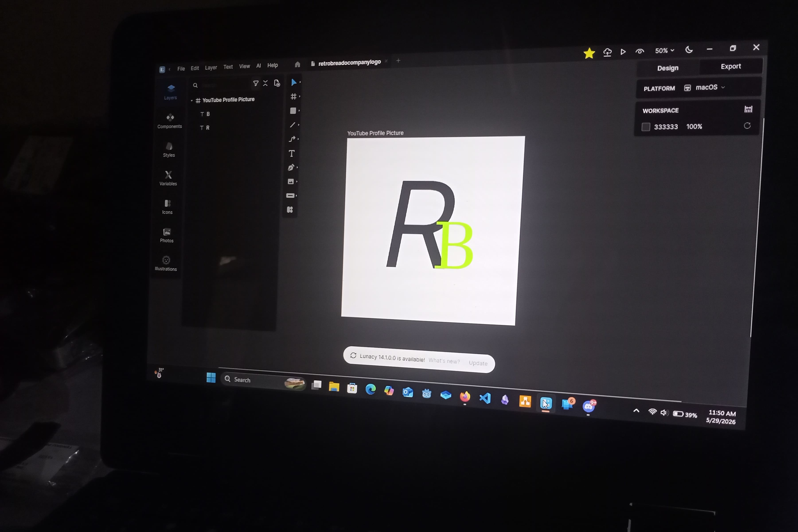Image resolution: width=798 pixels, height=532 pixels.
Task: Go to the Home screen icon
Action: [x=298, y=64]
